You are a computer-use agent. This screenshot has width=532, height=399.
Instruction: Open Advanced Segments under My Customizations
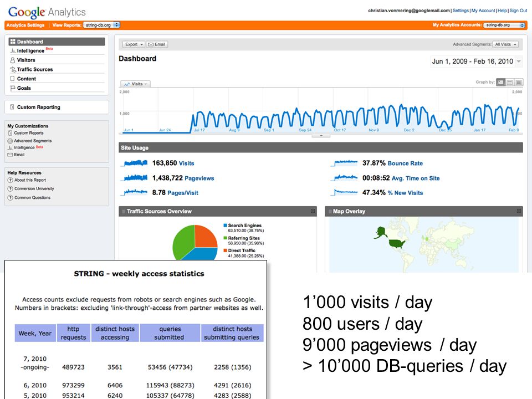33,141
